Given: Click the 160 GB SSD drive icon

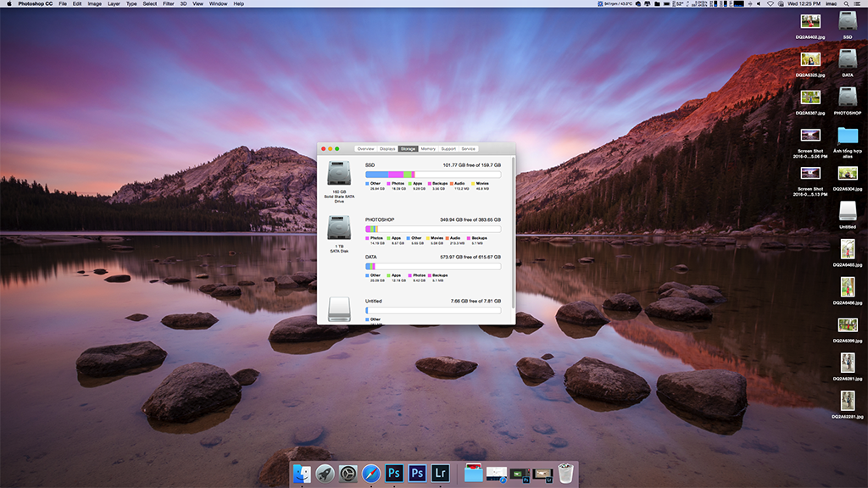Looking at the screenshot, I should [x=339, y=175].
